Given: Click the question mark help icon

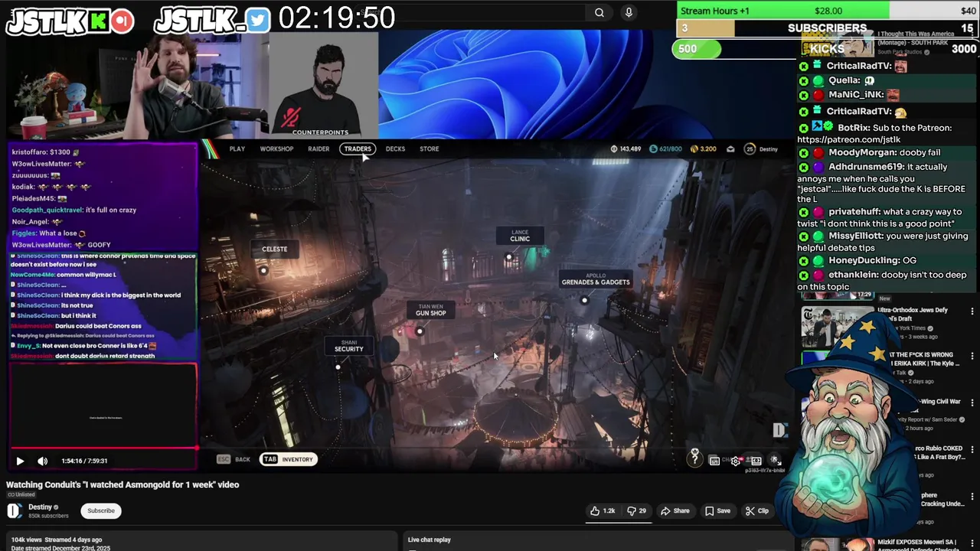Looking at the screenshot, I should point(694,459).
